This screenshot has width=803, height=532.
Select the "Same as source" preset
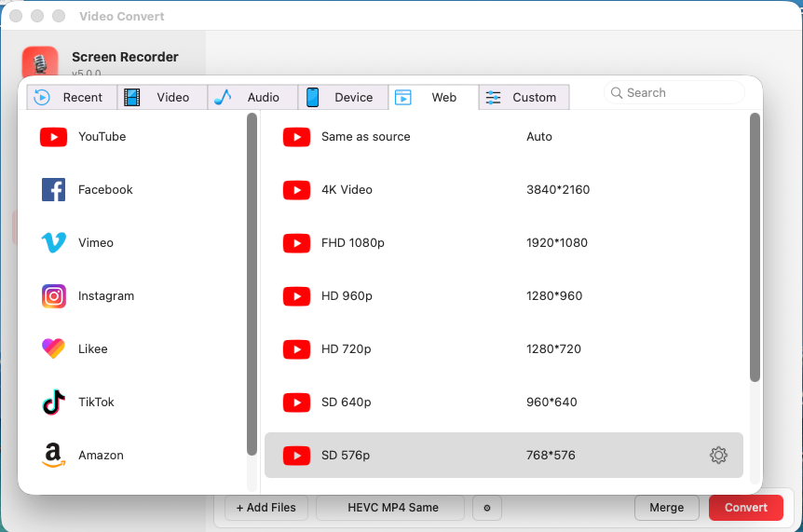pos(366,137)
